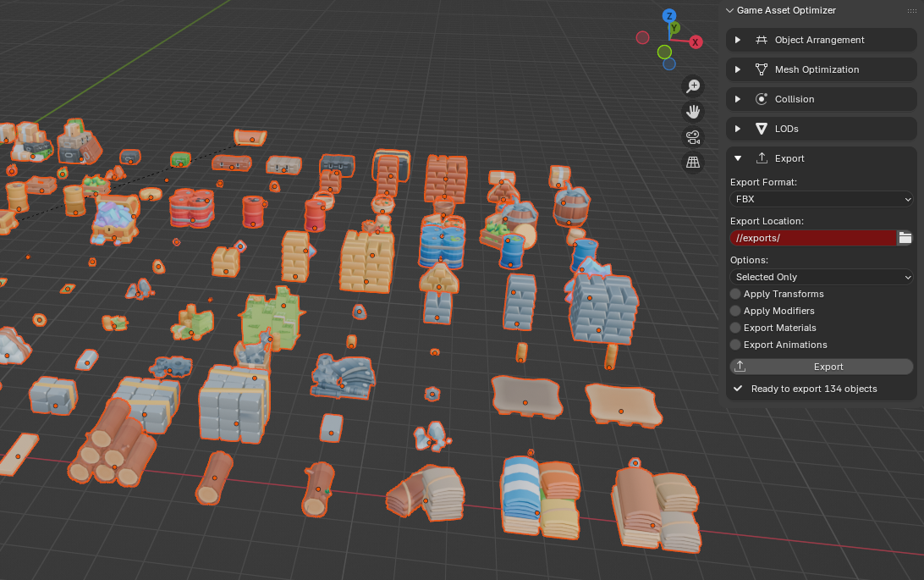Toggle the camera view icon

coord(693,137)
